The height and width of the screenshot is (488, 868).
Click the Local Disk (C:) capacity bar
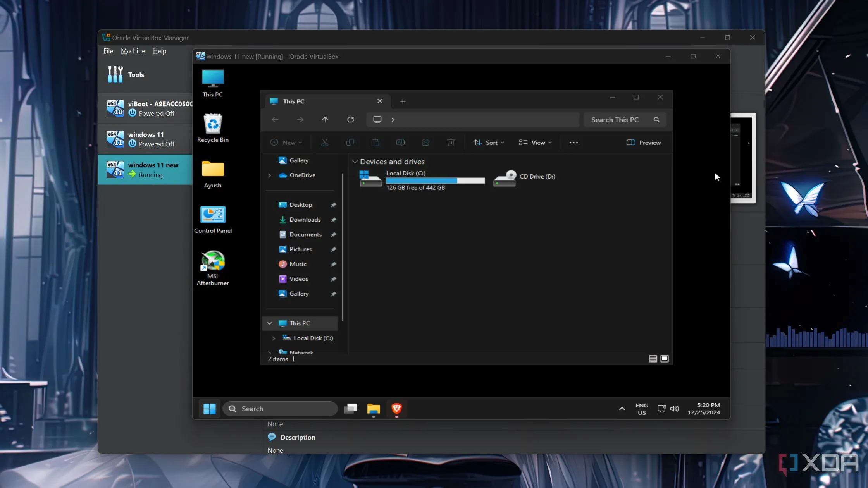[x=435, y=180]
